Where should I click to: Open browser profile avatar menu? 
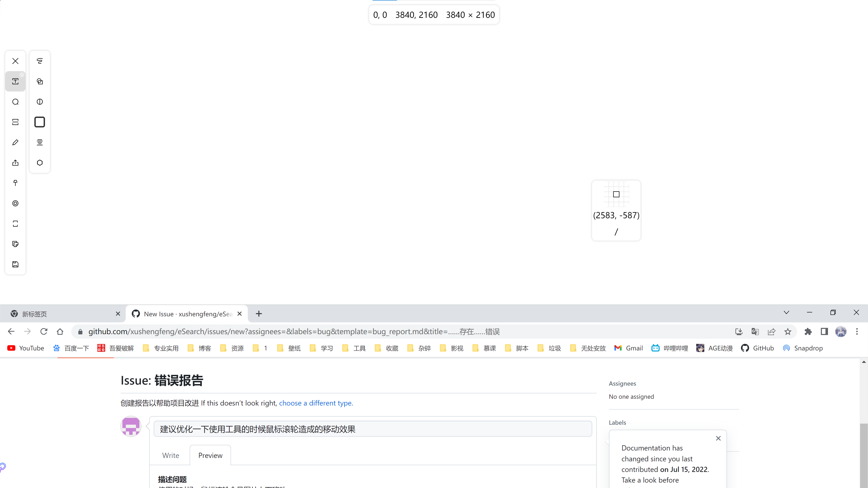pyautogui.click(x=841, y=331)
